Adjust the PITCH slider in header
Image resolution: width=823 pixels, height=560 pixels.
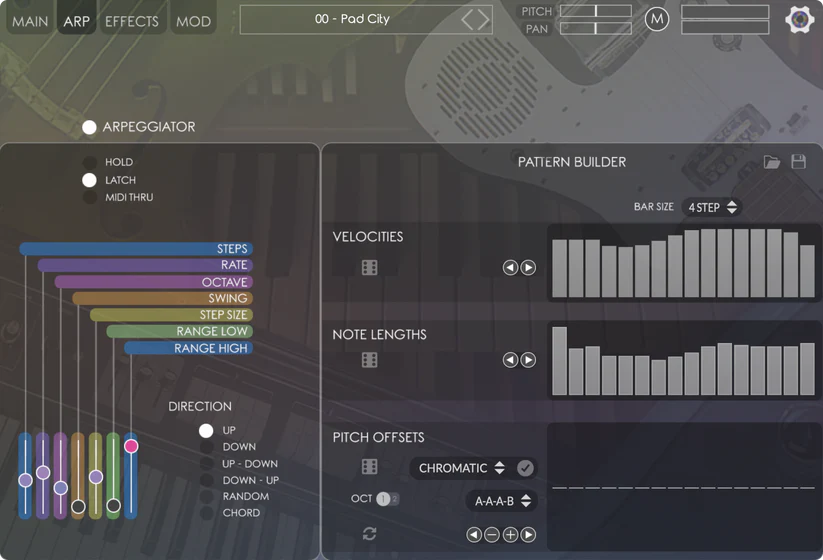(x=596, y=11)
